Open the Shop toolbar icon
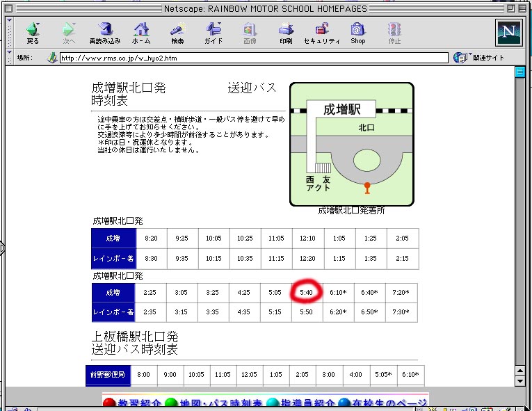 click(358, 33)
